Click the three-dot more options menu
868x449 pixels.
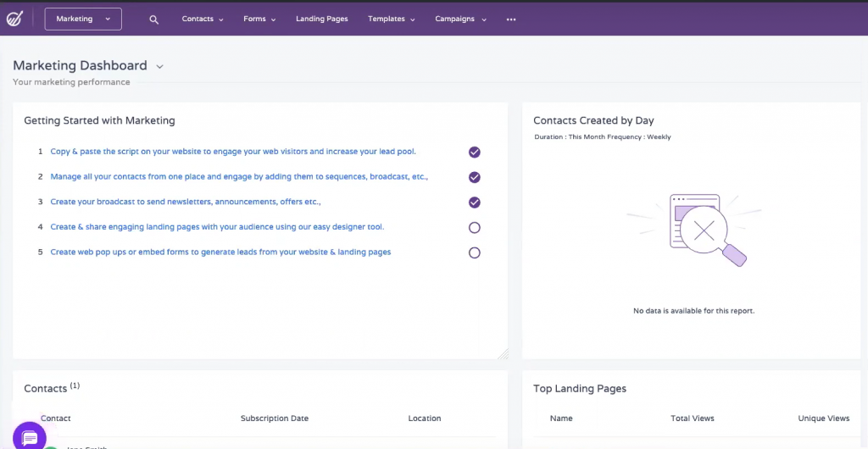point(511,19)
